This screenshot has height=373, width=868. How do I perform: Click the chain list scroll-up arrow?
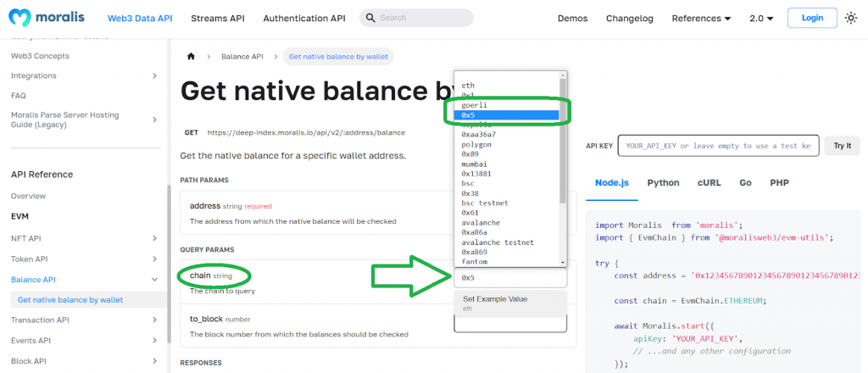pos(563,75)
